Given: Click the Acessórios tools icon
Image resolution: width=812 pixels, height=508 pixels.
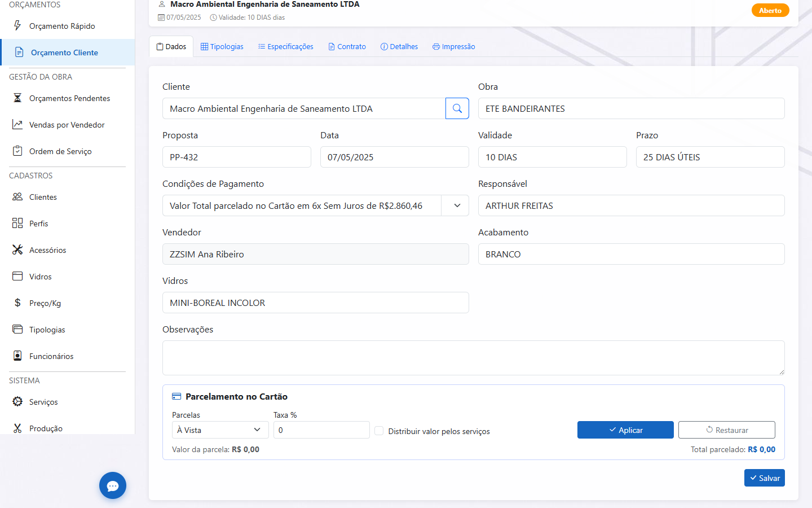Looking at the screenshot, I should [17, 250].
